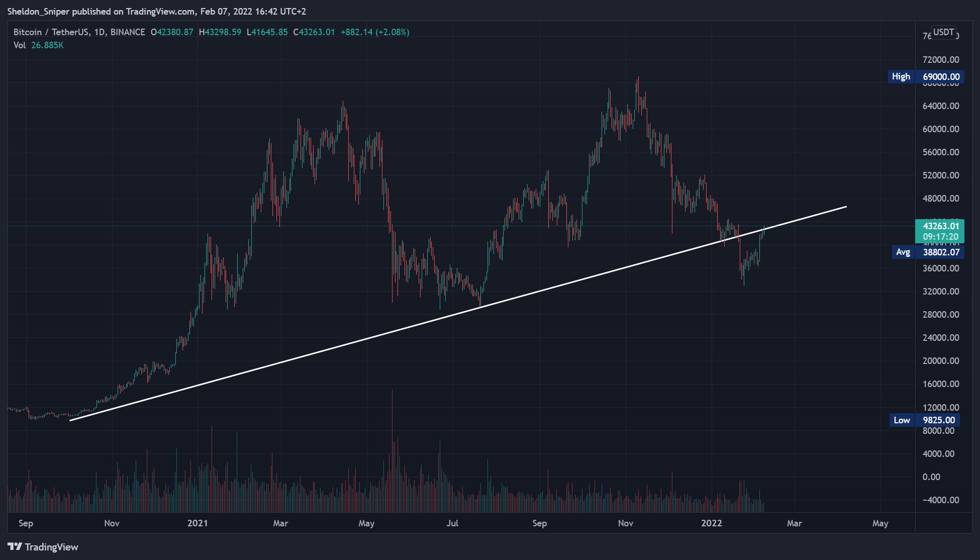980x560 pixels.
Task: Click the Nov label next to 2021 on the time axis
Action: (x=112, y=523)
